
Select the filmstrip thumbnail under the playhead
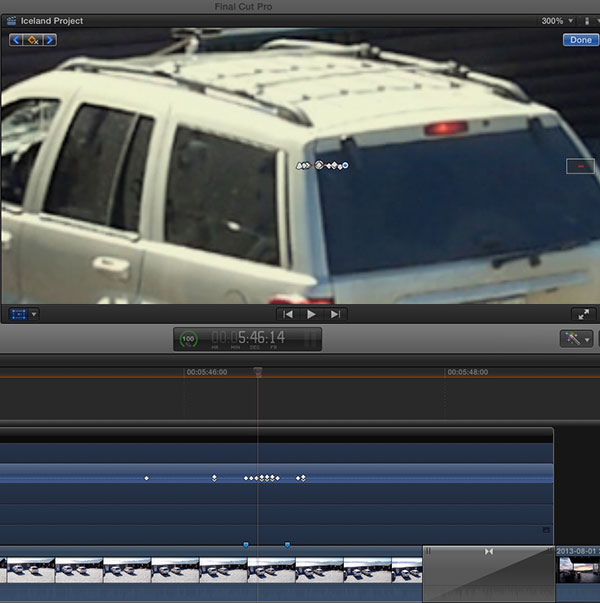click(x=271, y=570)
